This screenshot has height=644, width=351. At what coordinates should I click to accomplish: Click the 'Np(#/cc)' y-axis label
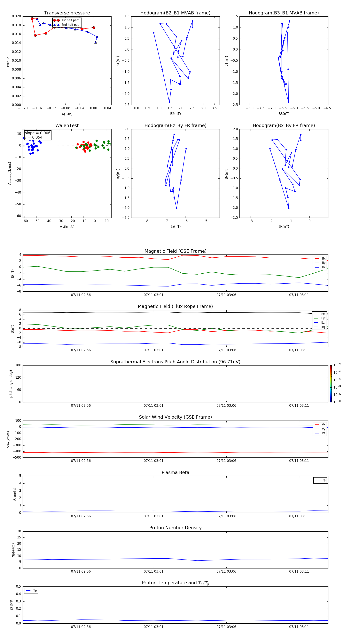tap(13, 550)
